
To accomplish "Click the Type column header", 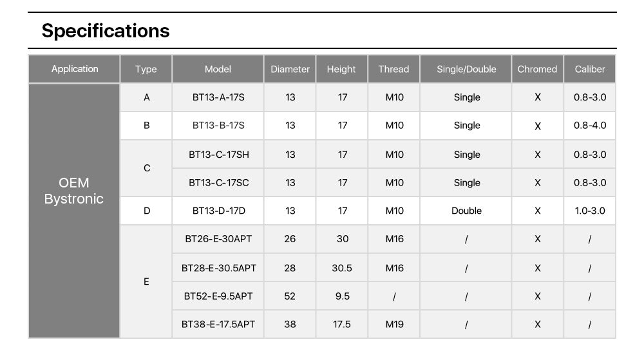I will click(146, 70).
